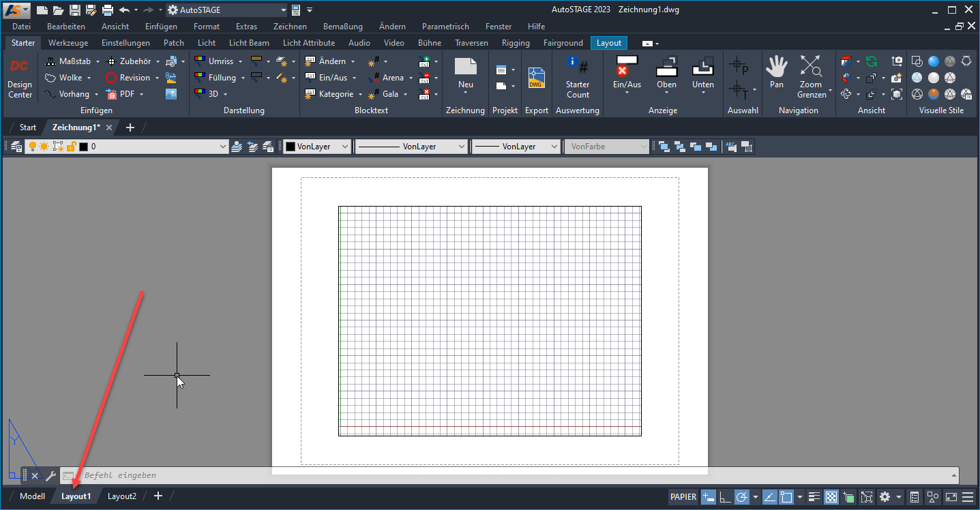This screenshot has height=510, width=980.
Task: Toggle selection cycling in status bar
Action: pyautogui.click(x=848, y=496)
